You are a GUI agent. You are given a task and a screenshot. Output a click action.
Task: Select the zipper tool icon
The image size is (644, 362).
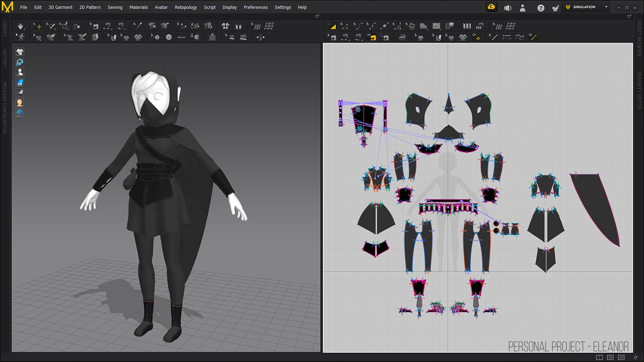[x=212, y=37]
